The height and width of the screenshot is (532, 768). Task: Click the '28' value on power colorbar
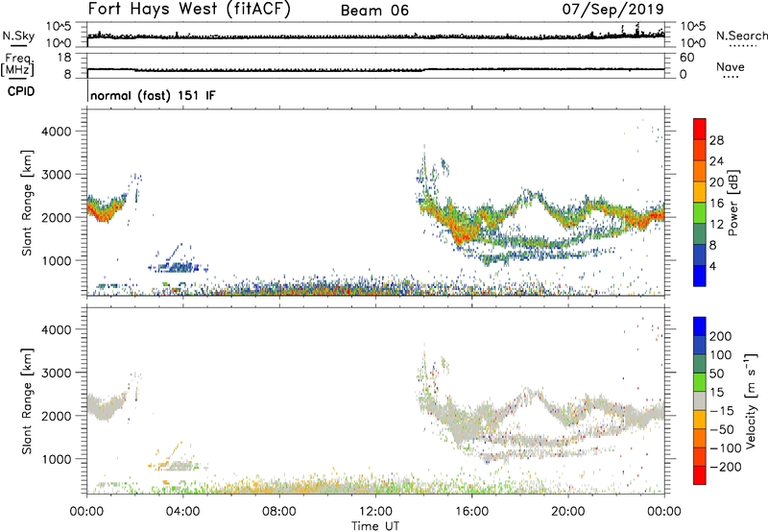pyautogui.click(x=716, y=140)
